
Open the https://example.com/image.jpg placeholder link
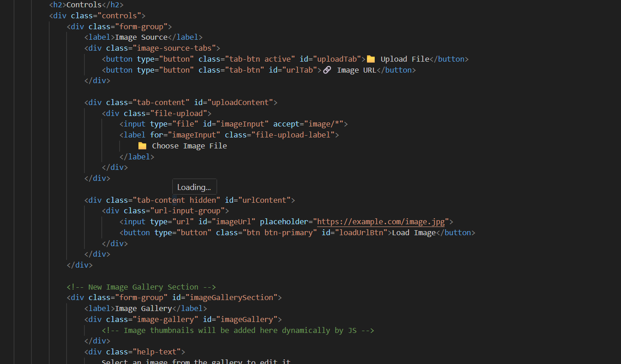[381, 222]
